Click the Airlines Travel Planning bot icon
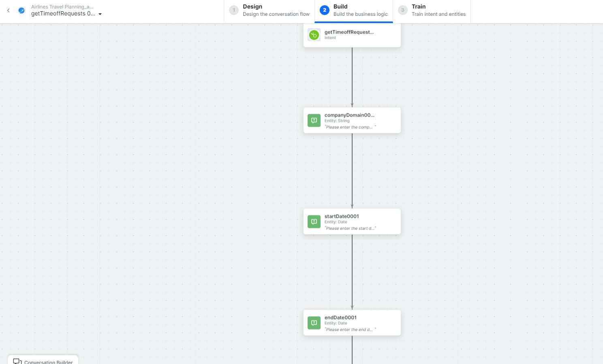The height and width of the screenshot is (364, 603). (x=21, y=11)
